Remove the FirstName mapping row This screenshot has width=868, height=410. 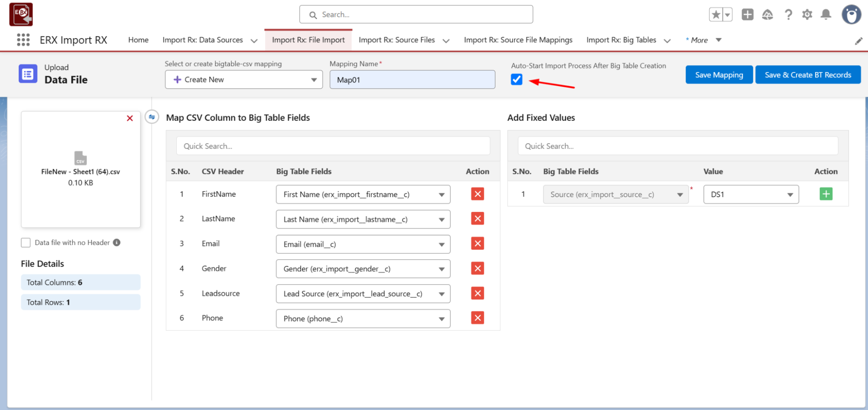pyautogui.click(x=477, y=194)
